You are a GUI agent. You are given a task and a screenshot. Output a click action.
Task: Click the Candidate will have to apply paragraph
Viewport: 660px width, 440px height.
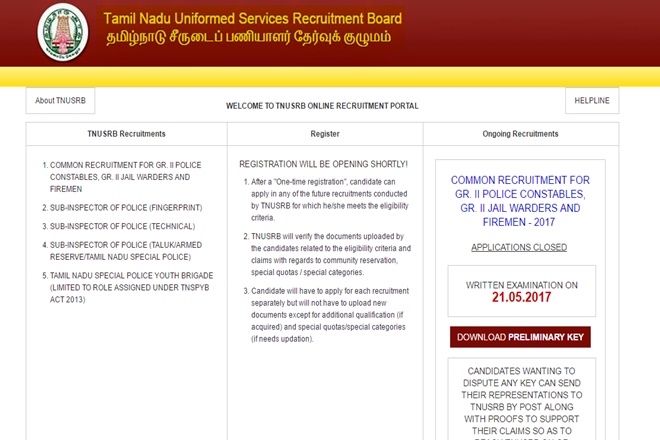328,315
